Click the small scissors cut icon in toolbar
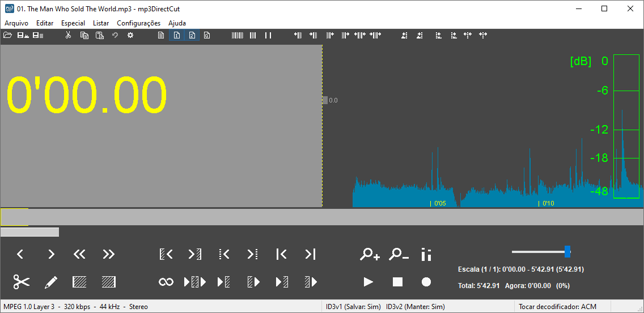644x313 pixels. [x=68, y=35]
